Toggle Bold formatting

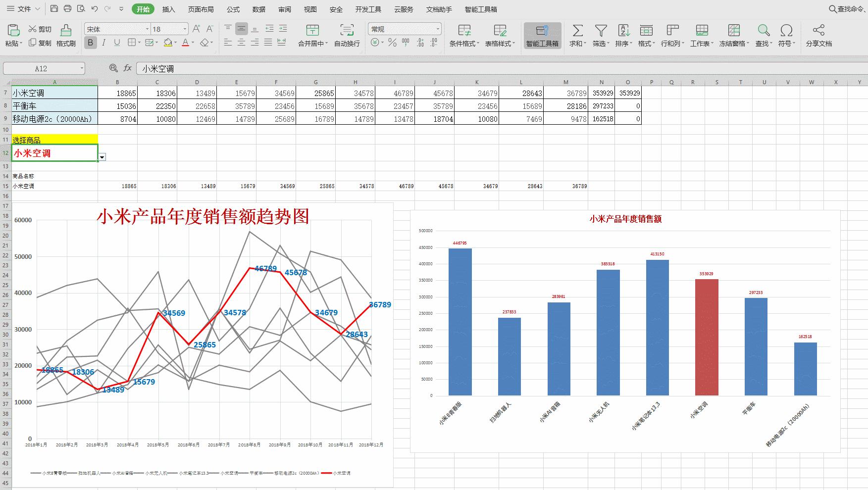tap(90, 43)
